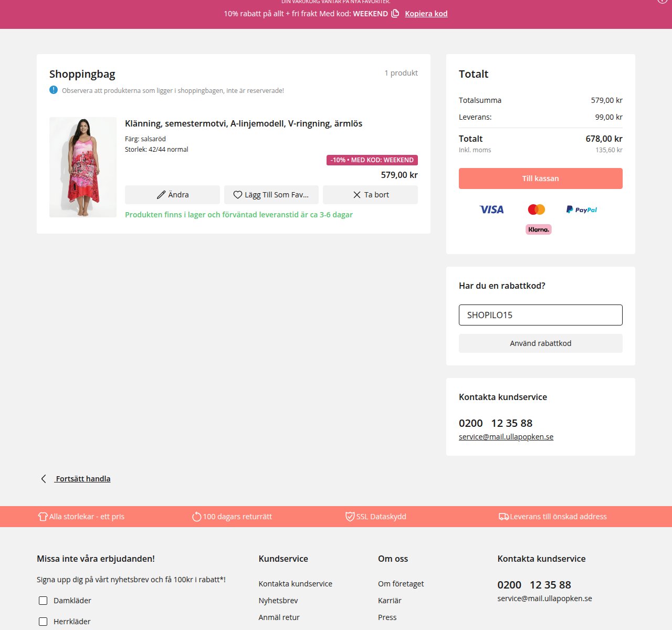The width and height of the screenshot is (672, 630).
Task: Click the '1 produkt' count text
Action: 401,73
